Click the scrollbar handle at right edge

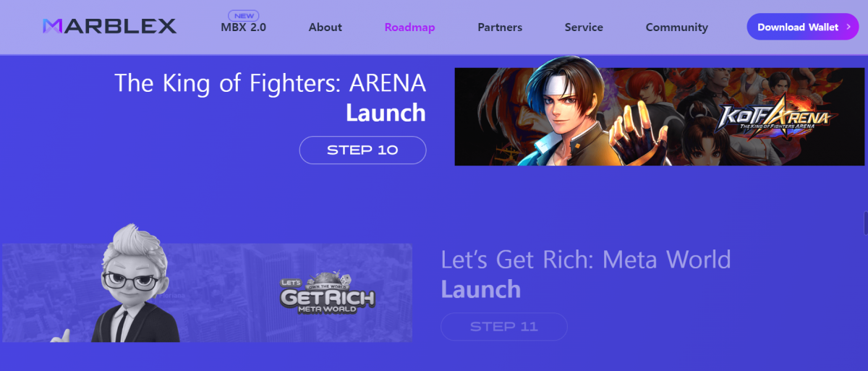coord(865,223)
